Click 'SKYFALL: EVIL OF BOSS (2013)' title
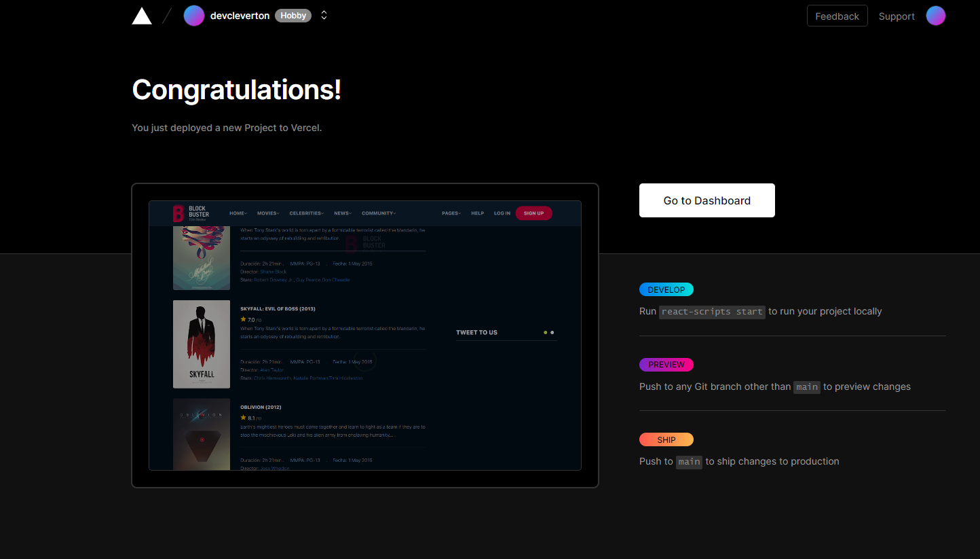 point(278,309)
